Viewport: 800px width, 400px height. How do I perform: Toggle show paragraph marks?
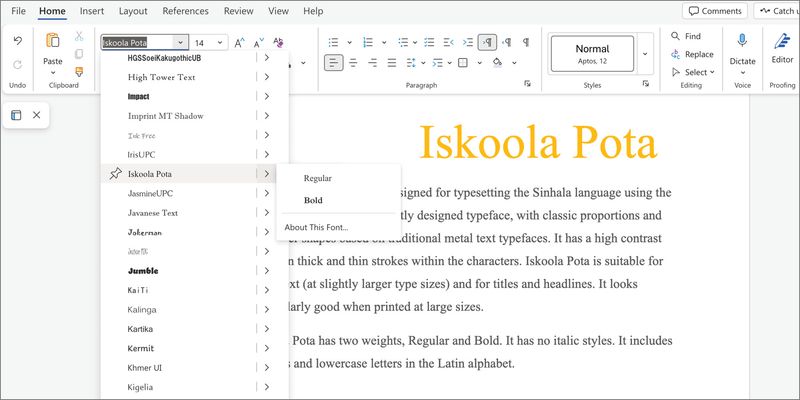pyautogui.click(x=525, y=43)
